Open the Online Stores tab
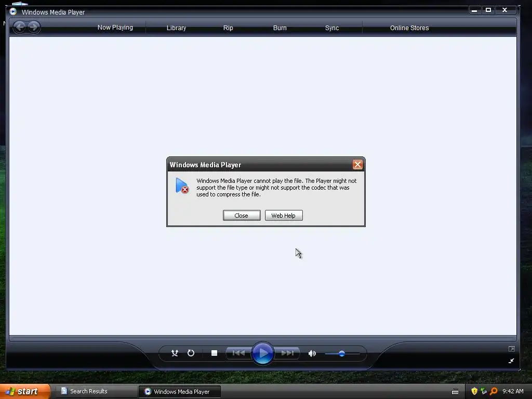This screenshot has height=399, width=532. (x=409, y=28)
